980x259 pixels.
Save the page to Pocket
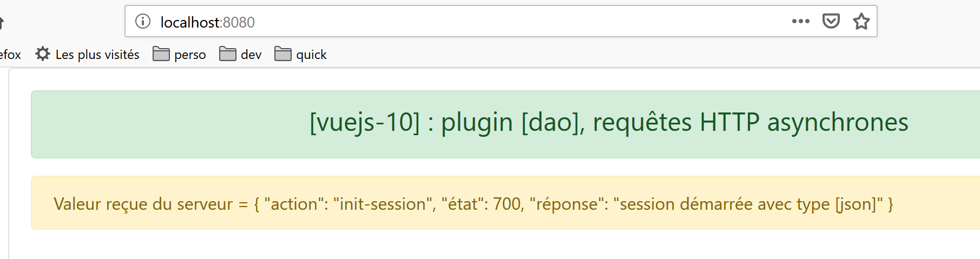pos(831,22)
